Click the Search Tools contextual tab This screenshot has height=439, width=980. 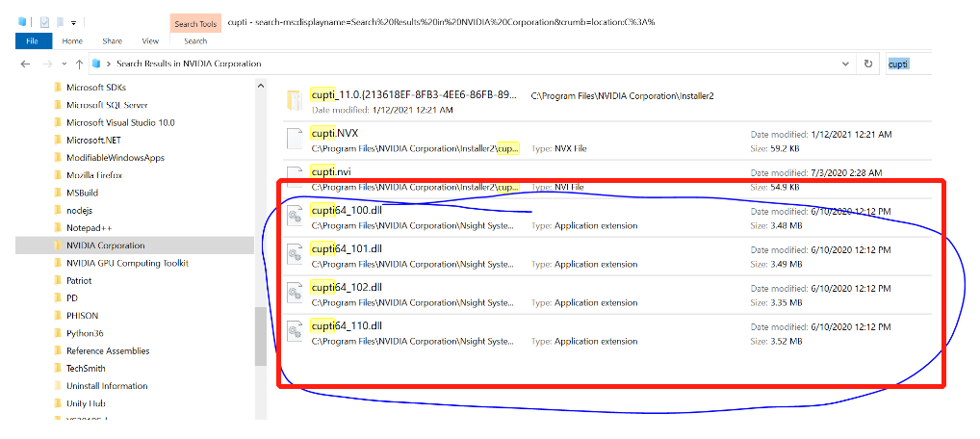pos(195,24)
